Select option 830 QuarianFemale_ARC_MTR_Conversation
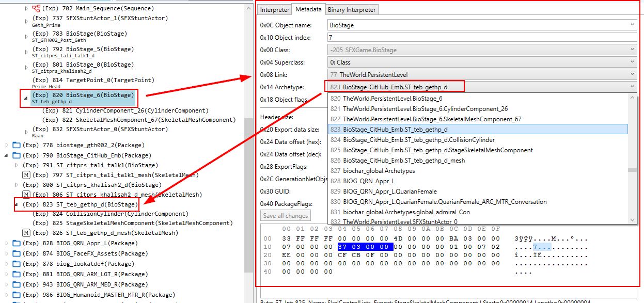Screen dimensions: 644x303 (x=478, y=202)
